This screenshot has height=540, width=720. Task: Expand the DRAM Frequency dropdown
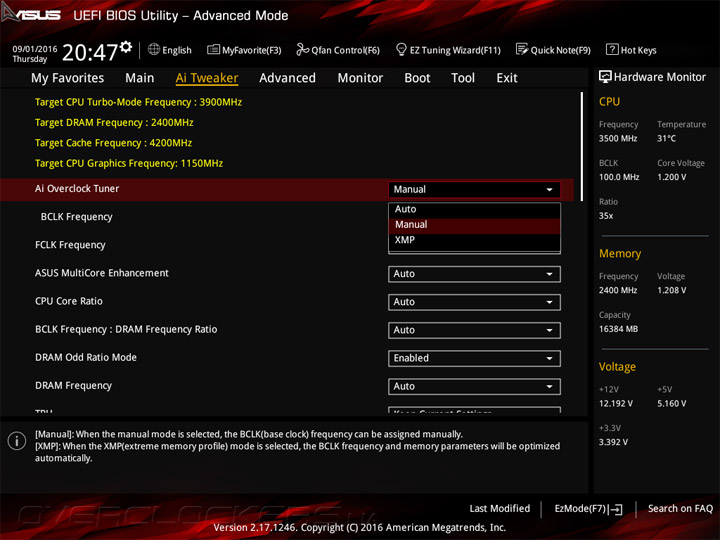pos(474,387)
